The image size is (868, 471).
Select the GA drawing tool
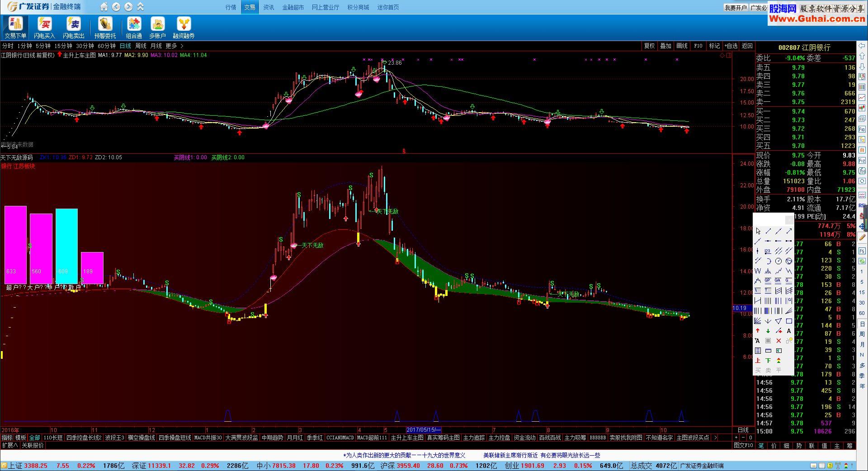pyautogui.click(x=778, y=281)
